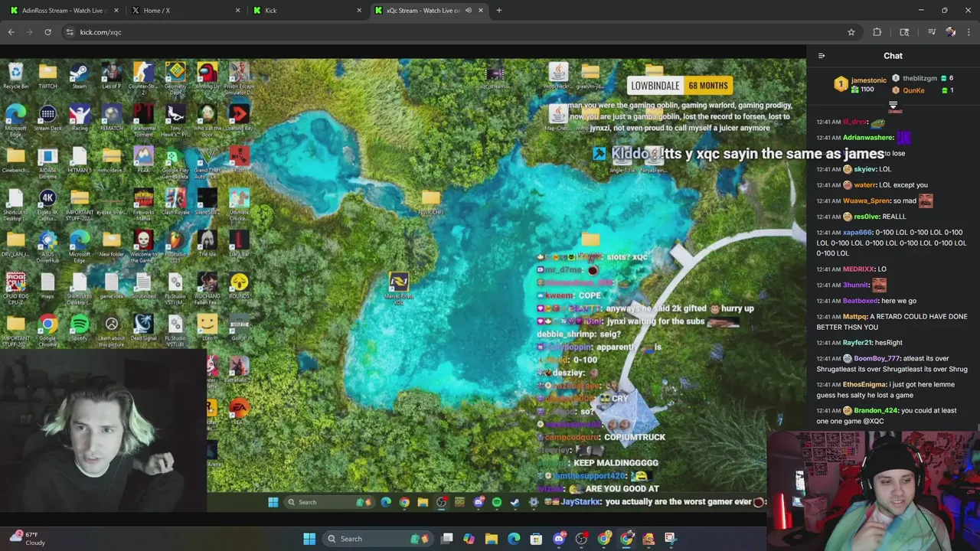980x551 pixels.
Task: Launch Among Us desktop icon
Action: (x=207, y=76)
